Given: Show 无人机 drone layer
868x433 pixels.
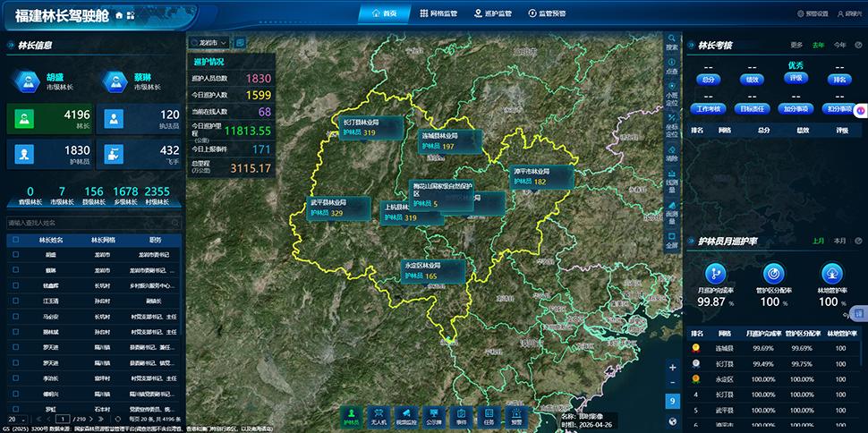Looking at the screenshot, I should click(x=379, y=416).
